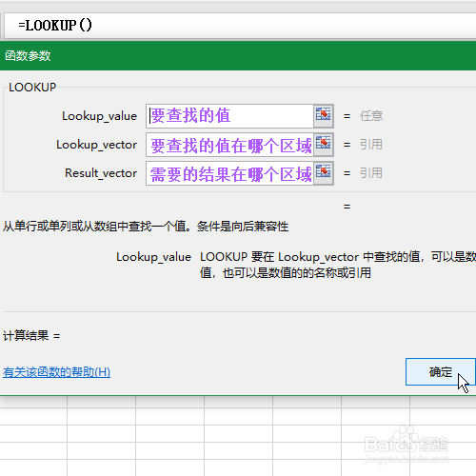Focus the Lookup_value input field
The height and width of the screenshot is (476, 476).
[x=229, y=116]
